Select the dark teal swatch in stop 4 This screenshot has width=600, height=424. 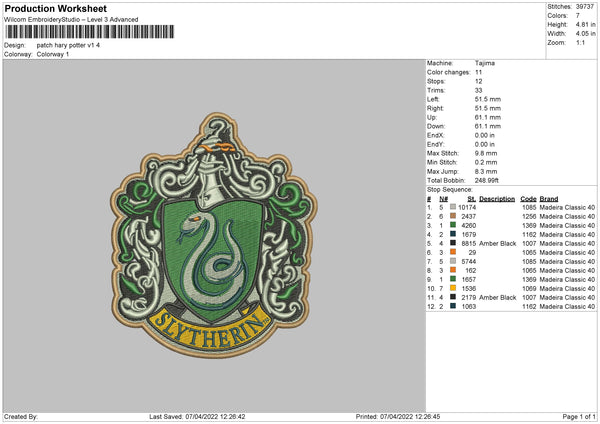[x=453, y=234]
